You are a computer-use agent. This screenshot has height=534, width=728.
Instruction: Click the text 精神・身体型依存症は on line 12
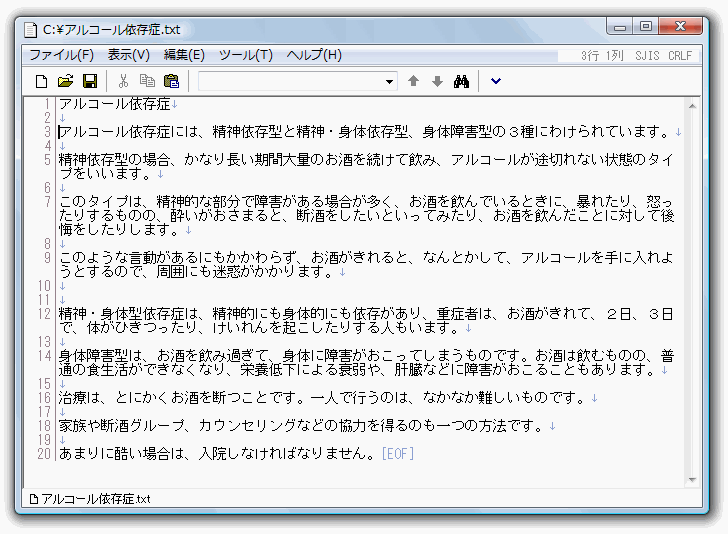[129, 314]
